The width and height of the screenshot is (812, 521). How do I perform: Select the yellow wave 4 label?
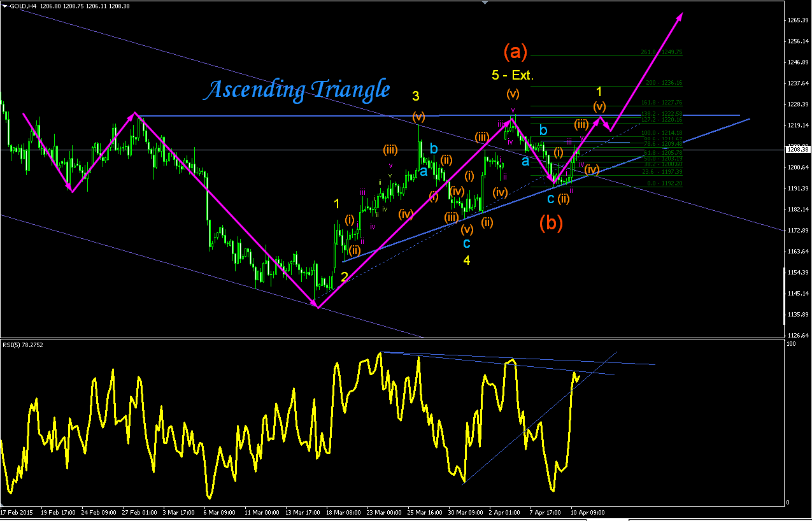[x=467, y=260]
